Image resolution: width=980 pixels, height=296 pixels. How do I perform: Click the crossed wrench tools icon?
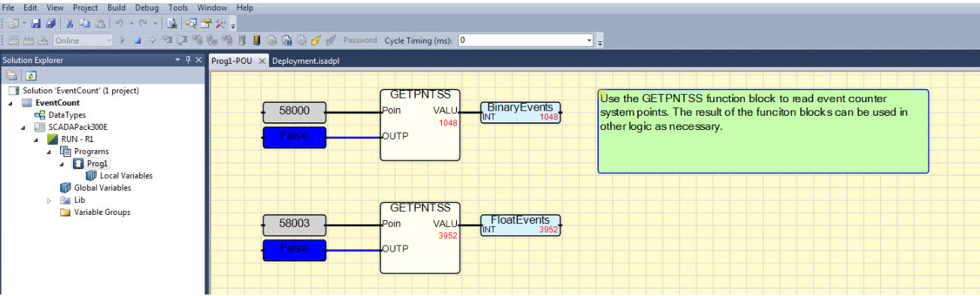(220, 23)
